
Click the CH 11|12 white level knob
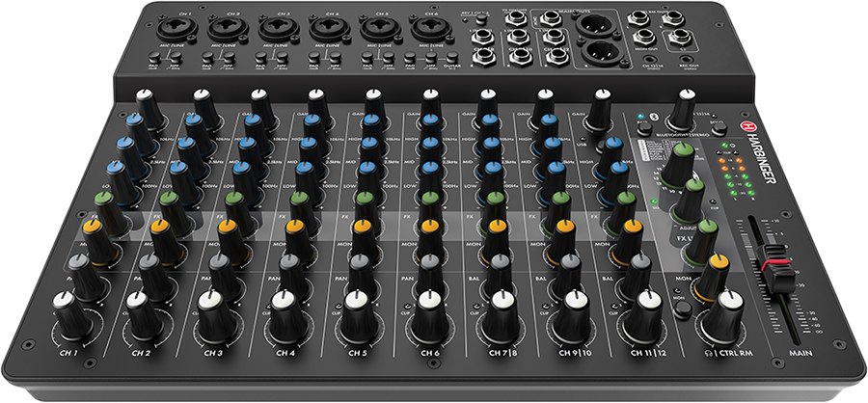643,316
